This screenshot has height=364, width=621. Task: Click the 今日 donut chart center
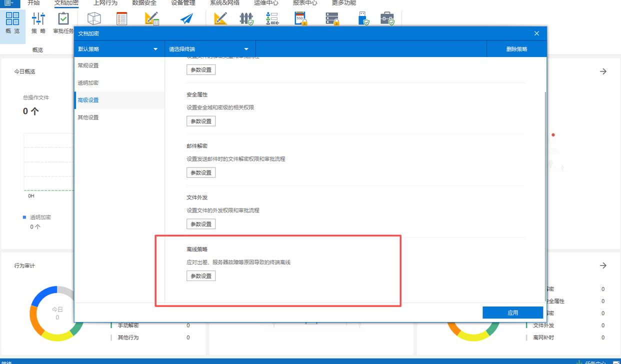click(57, 313)
